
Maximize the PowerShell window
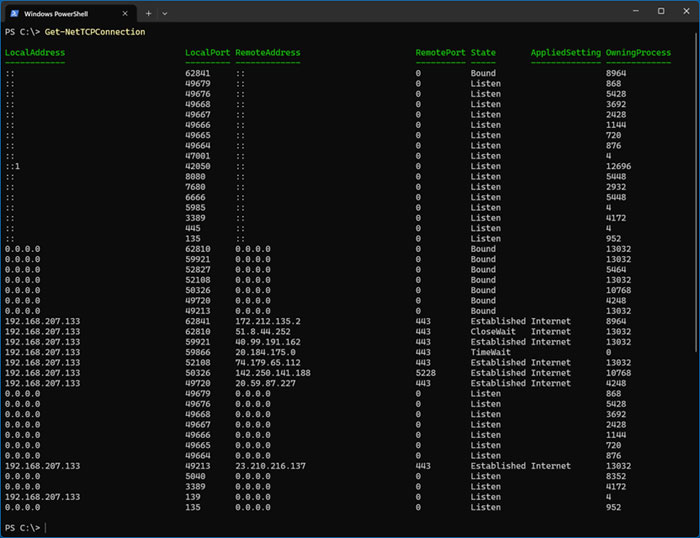click(661, 11)
